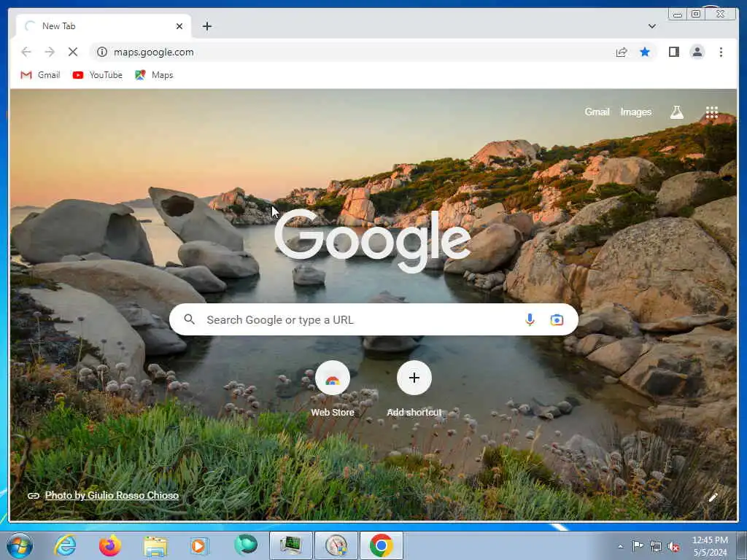
Task: Switch to the monitor app on taskbar
Action: [290, 545]
